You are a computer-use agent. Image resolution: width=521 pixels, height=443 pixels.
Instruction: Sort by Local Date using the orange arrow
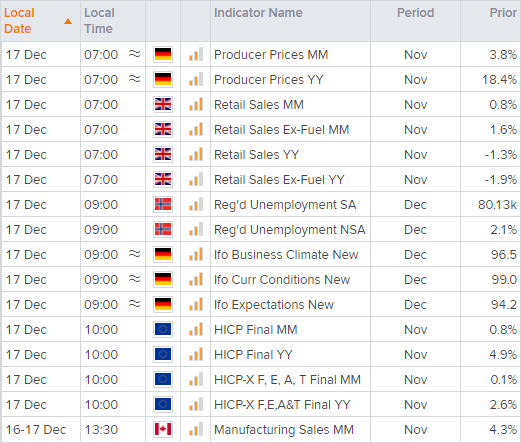[x=68, y=21]
